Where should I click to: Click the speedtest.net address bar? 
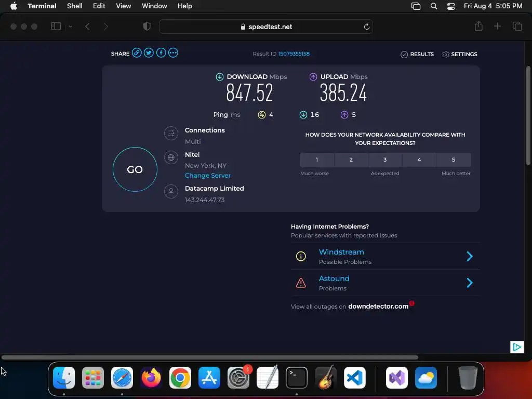[x=266, y=26]
